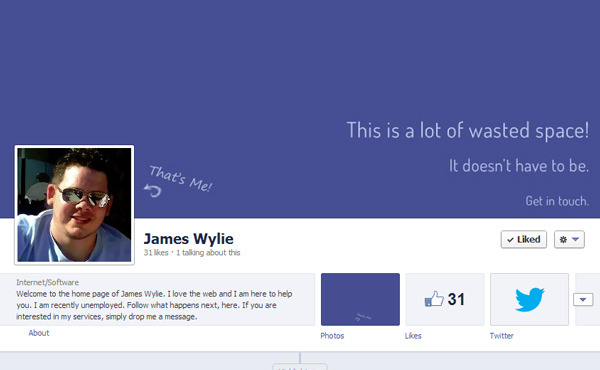The image size is (600, 370).
Task: Click the Welcome description paragraph
Action: pos(154,305)
